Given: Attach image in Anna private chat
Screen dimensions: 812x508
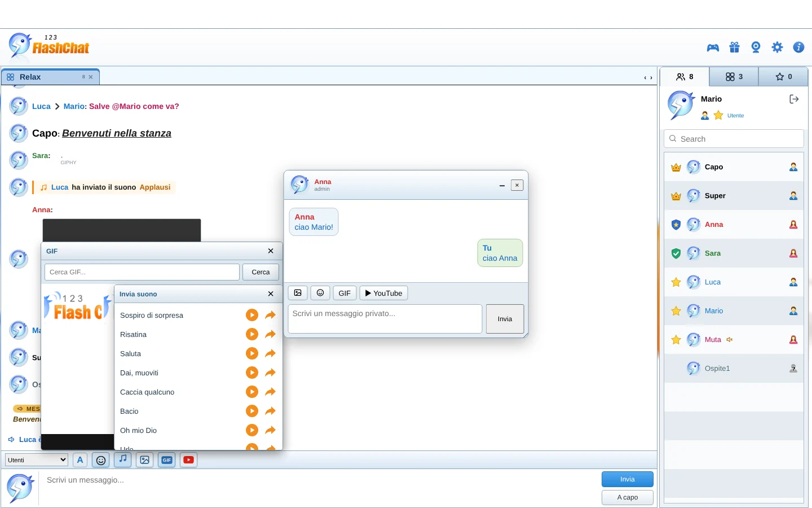Looking at the screenshot, I should pos(298,293).
